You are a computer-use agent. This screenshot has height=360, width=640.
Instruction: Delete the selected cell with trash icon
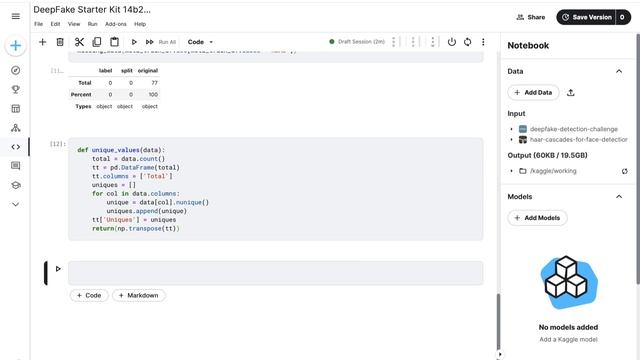click(60, 42)
